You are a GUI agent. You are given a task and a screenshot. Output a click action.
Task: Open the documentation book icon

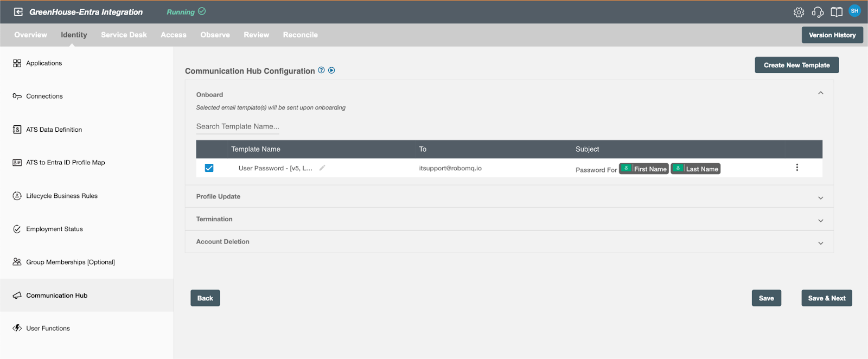837,12
